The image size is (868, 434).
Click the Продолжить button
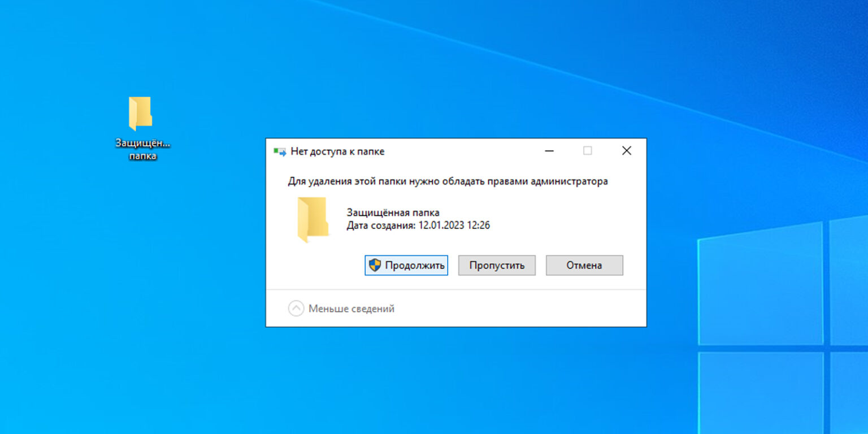[406, 265]
